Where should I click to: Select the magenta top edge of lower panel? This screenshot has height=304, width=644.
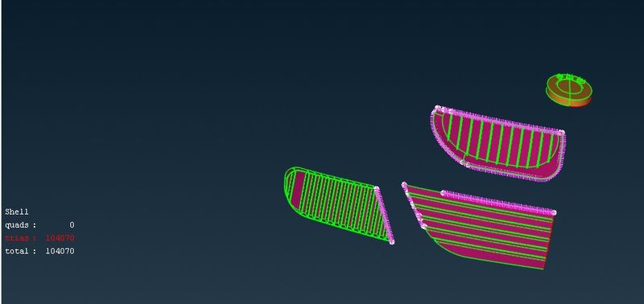pos(498,202)
